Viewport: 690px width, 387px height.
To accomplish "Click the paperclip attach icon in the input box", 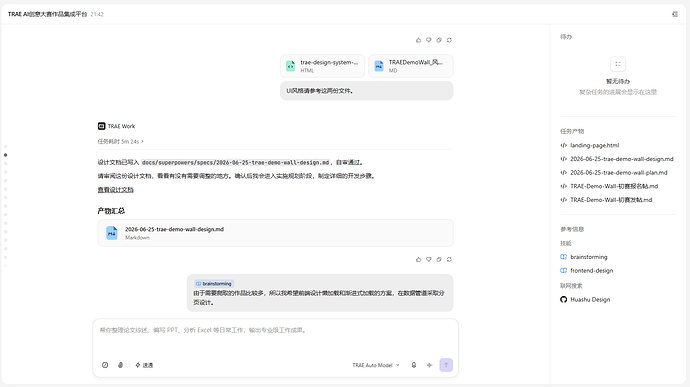I will click(x=121, y=365).
